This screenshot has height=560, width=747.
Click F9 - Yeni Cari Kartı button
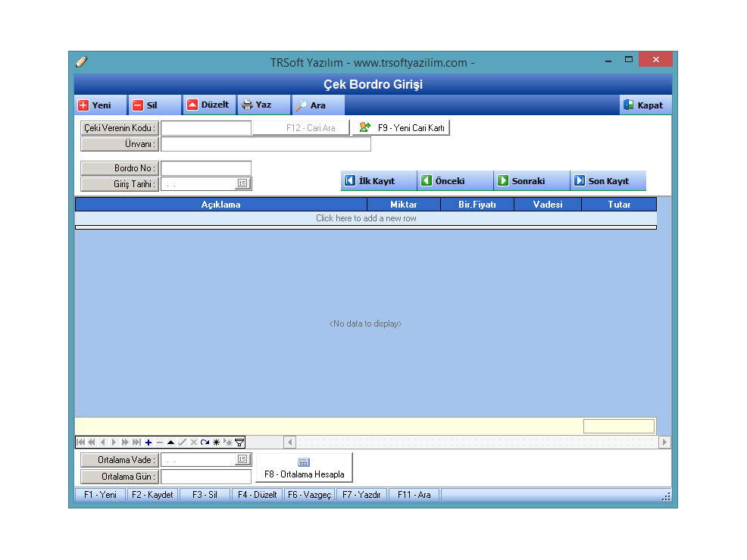pos(401,128)
